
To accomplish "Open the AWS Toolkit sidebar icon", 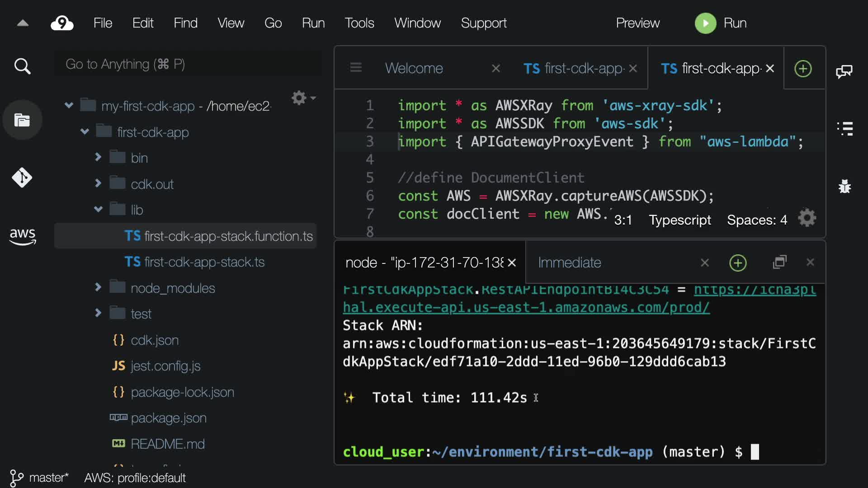I will [22, 236].
